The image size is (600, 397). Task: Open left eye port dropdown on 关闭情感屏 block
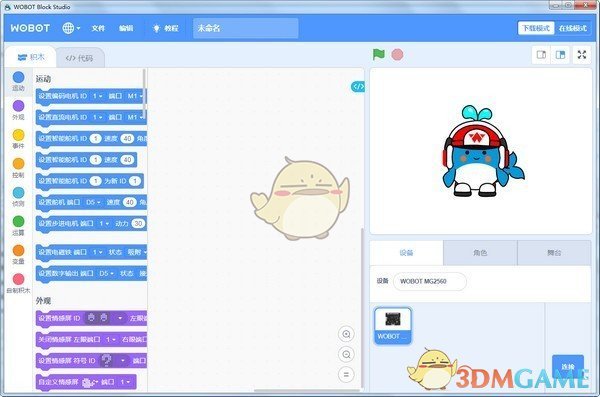click(111, 340)
